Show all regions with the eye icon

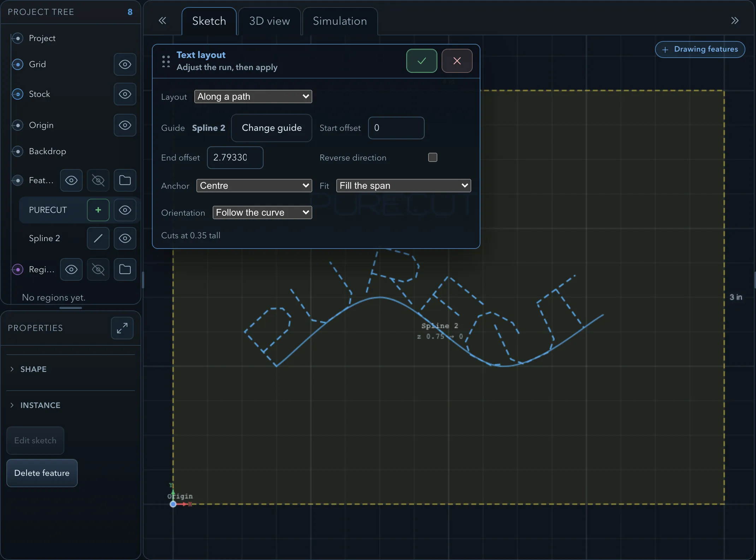tap(71, 269)
